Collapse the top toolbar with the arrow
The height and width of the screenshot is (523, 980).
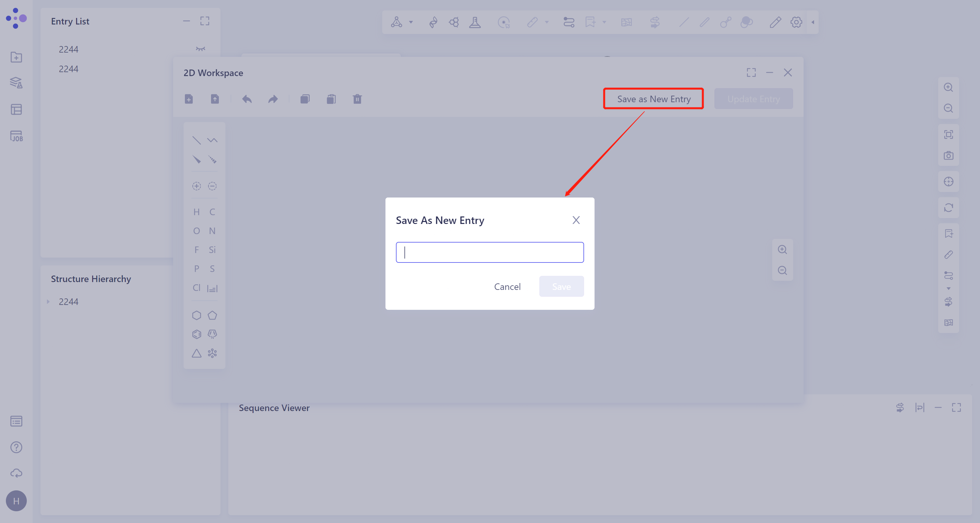coord(813,22)
